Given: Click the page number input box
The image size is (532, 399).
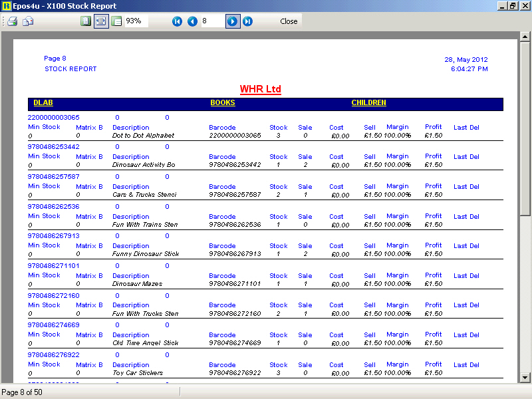Looking at the screenshot, I should [x=211, y=21].
